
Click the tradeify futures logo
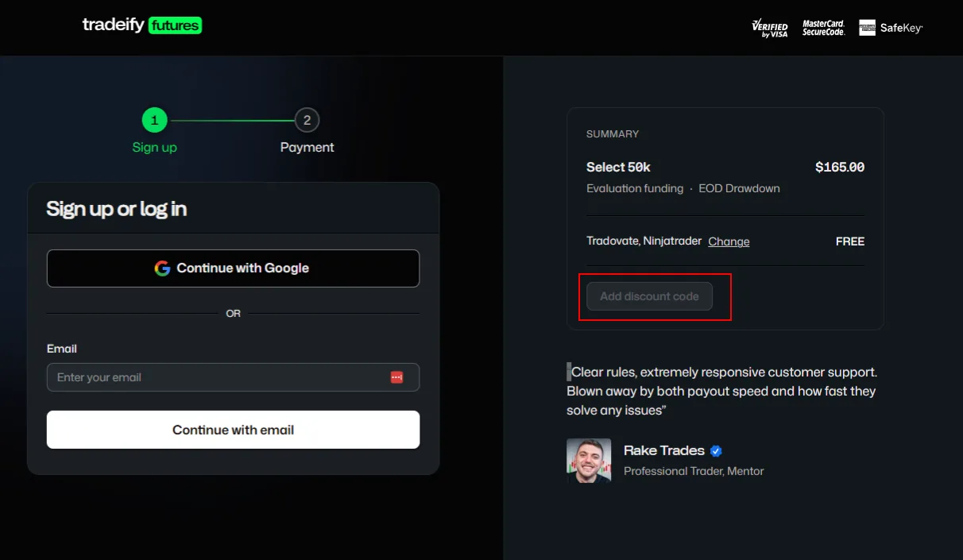pos(142,25)
